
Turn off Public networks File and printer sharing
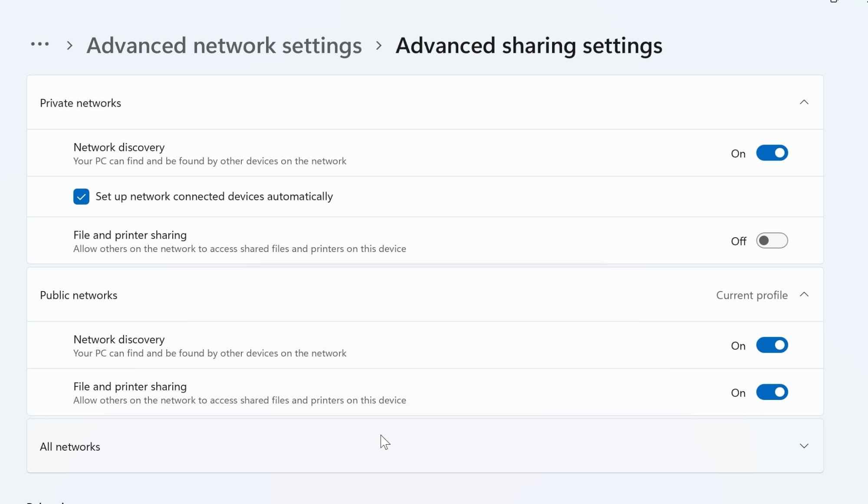coord(772,392)
